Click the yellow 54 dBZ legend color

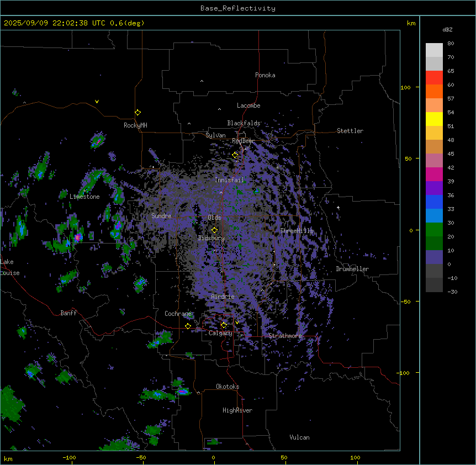click(434, 119)
